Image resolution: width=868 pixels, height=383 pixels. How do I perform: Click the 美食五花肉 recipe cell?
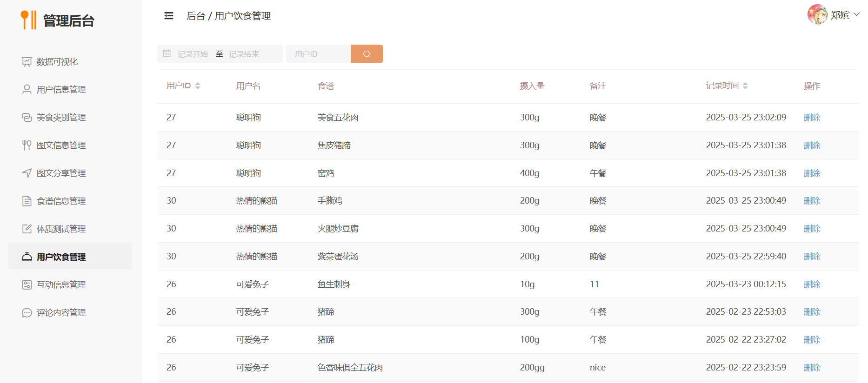pos(338,118)
